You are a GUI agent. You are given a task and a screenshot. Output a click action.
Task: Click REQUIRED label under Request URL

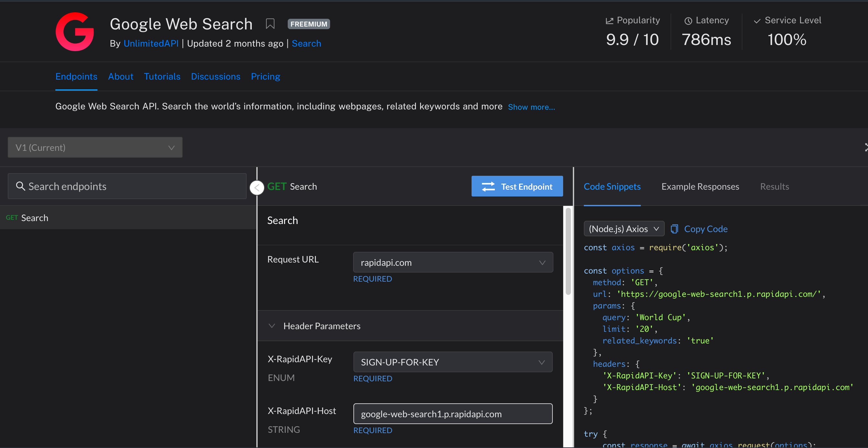[372, 279]
